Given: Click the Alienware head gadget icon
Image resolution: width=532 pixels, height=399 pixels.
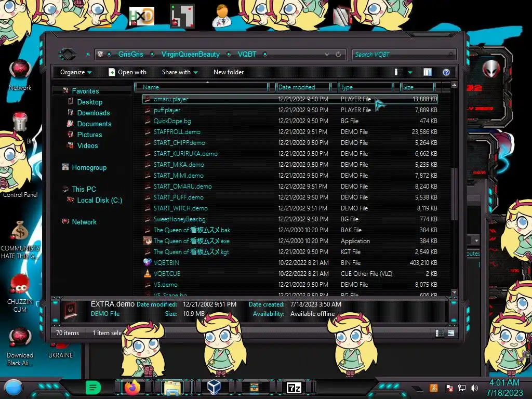Looking at the screenshot, I should pyautogui.click(x=491, y=70).
